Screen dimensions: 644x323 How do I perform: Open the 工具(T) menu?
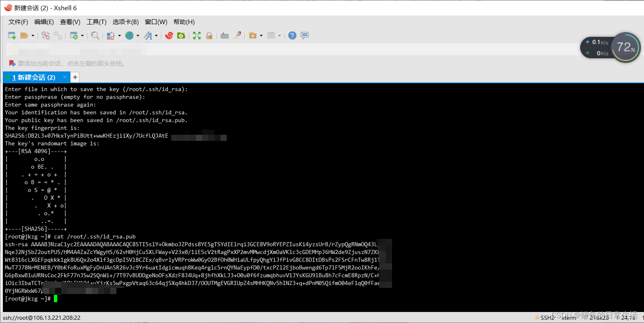[x=96, y=22]
